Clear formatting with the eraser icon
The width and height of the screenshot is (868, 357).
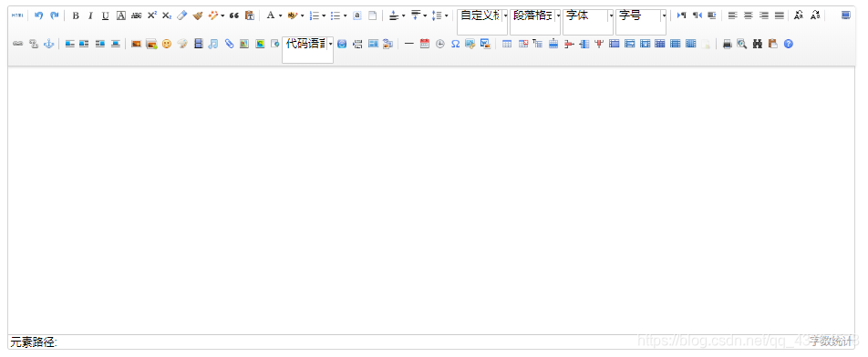click(x=182, y=15)
